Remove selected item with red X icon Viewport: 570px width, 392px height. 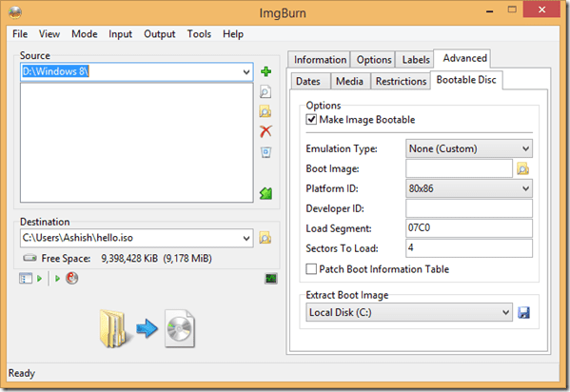(x=265, y=131)
